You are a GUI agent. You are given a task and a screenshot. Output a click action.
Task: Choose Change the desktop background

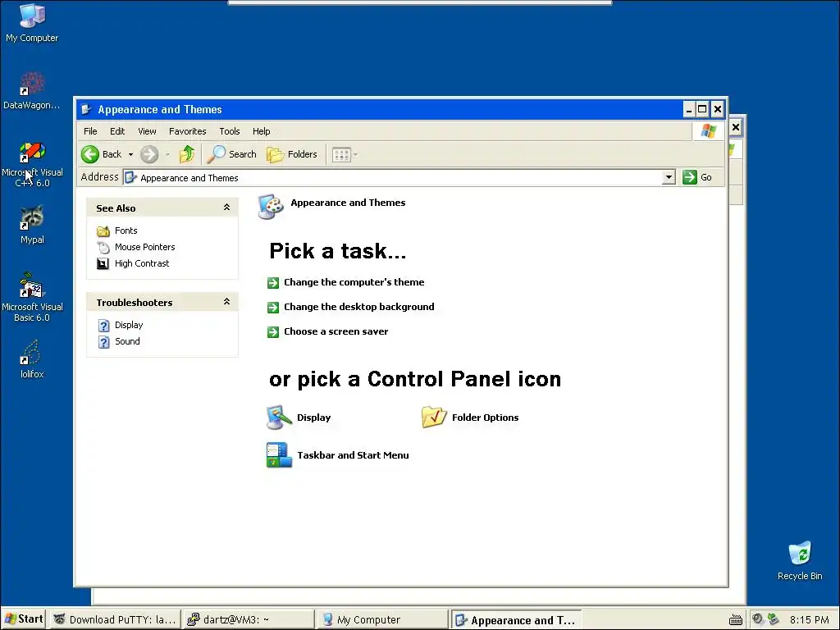pos(359,307)
